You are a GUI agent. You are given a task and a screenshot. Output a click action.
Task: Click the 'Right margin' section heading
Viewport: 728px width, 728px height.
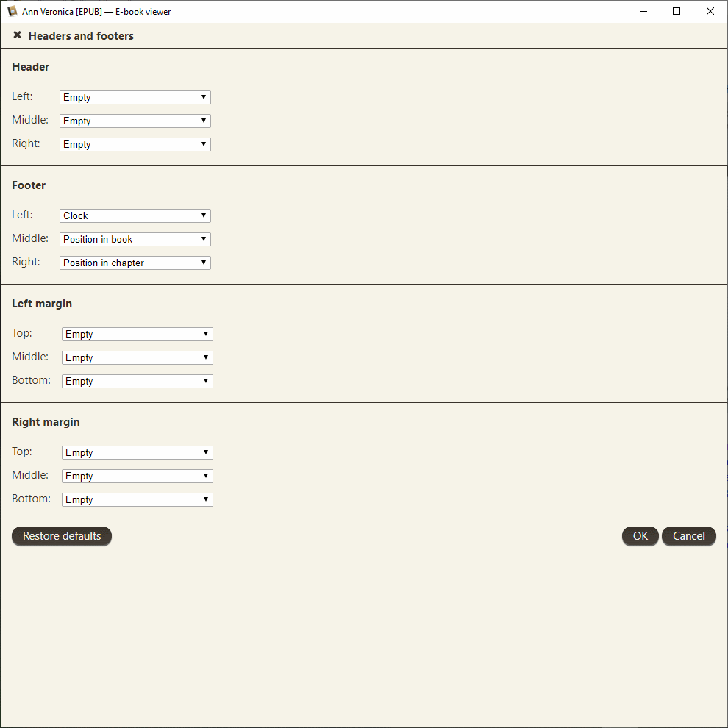(46, 422)
